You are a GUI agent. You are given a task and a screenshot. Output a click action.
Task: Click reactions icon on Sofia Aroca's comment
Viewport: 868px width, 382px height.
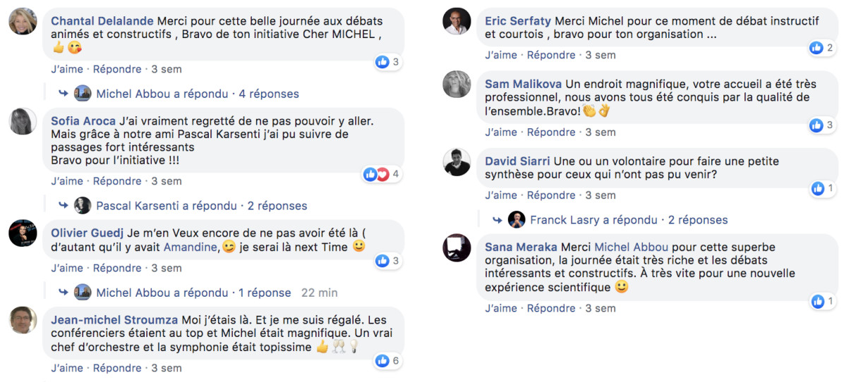376,174
